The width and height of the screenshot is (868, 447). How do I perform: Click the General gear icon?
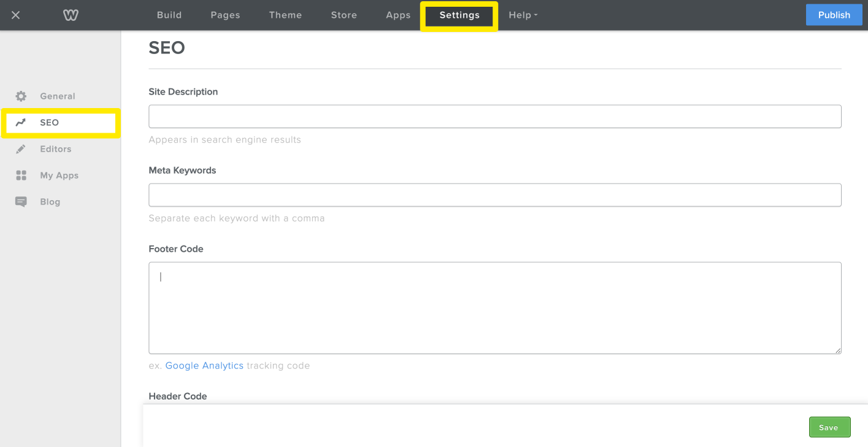(x=21, y=96)
